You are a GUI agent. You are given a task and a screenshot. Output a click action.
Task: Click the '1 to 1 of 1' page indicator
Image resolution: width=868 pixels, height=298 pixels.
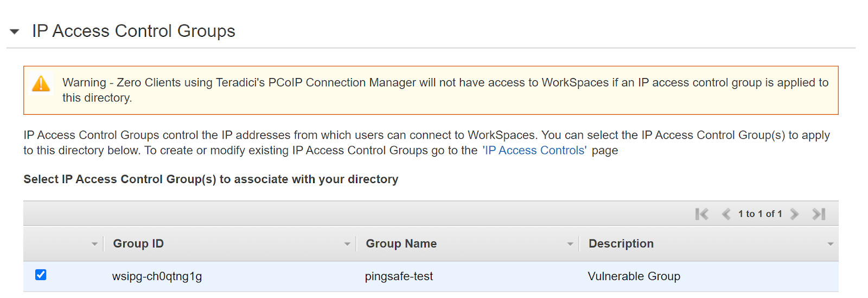tap(760, 214)
